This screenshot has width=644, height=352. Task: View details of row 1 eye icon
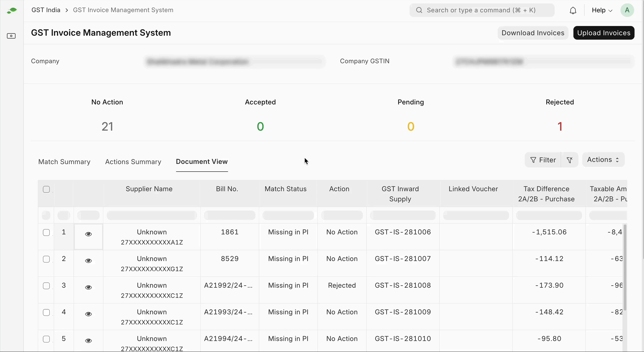point(88,234)
